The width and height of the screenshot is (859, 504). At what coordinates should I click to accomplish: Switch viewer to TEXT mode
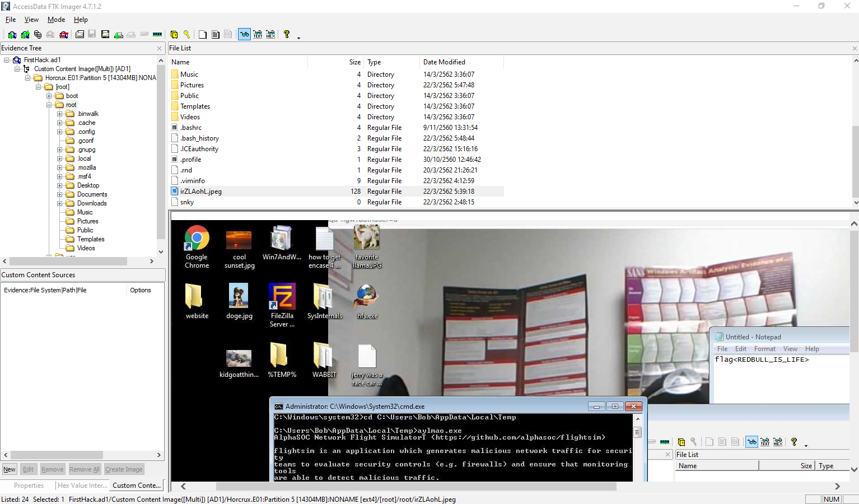click(x=258, y=35)
